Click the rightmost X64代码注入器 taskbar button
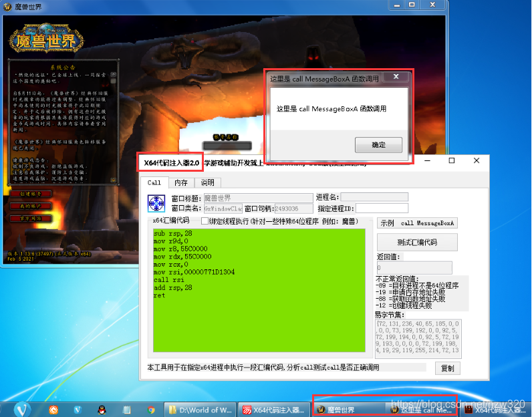 (x=496, y=410)
